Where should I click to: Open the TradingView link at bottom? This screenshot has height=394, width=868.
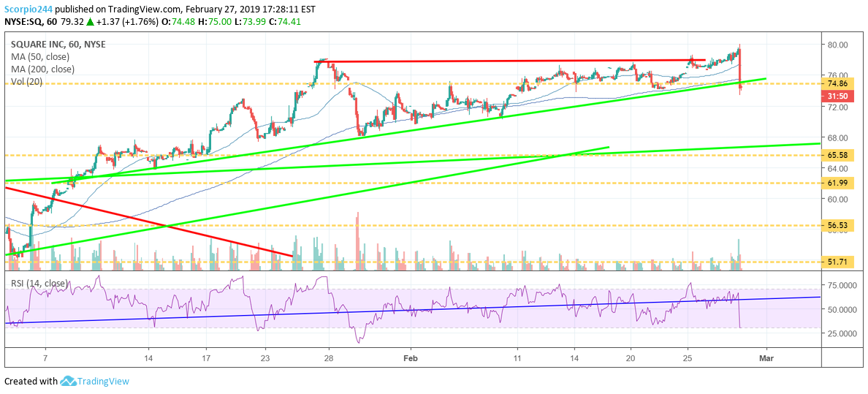(103, 382)
